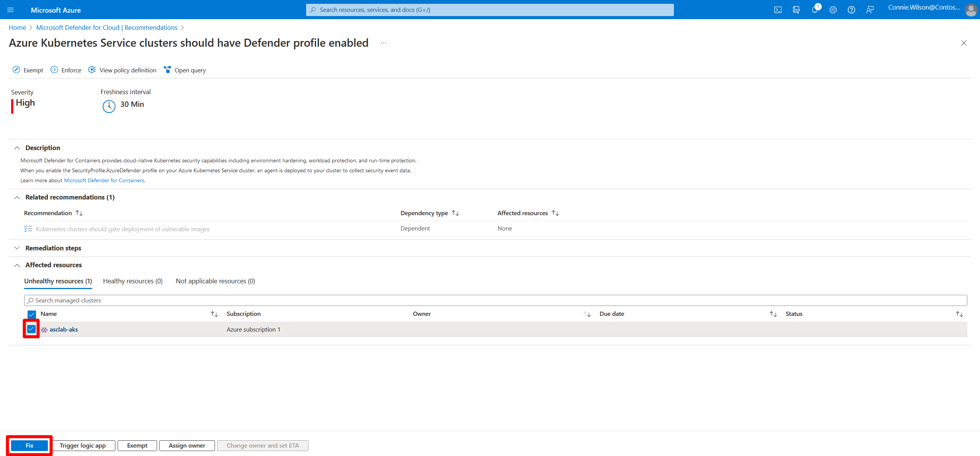Open the Directories and subscriptions filter icon

pyautogui.click(x=796, y=10)
